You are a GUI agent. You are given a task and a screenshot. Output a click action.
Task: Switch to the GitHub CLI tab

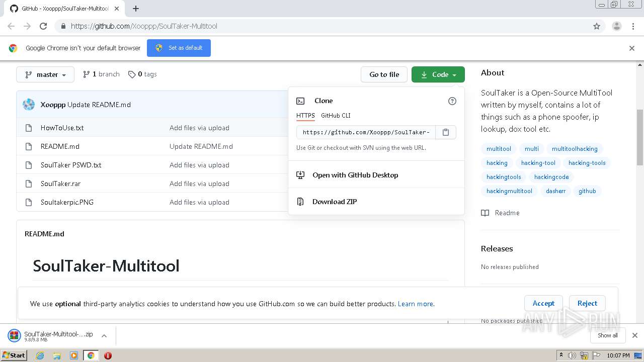(x=336, y=116)
